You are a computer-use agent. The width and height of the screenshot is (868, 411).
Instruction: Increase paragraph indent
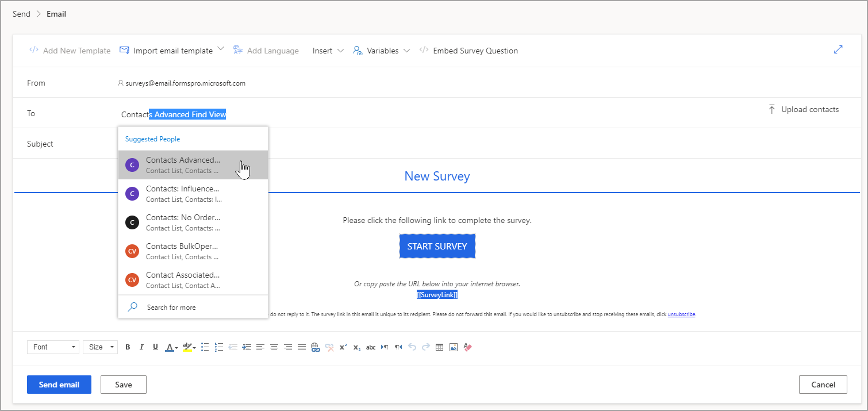tap(247, 347)
